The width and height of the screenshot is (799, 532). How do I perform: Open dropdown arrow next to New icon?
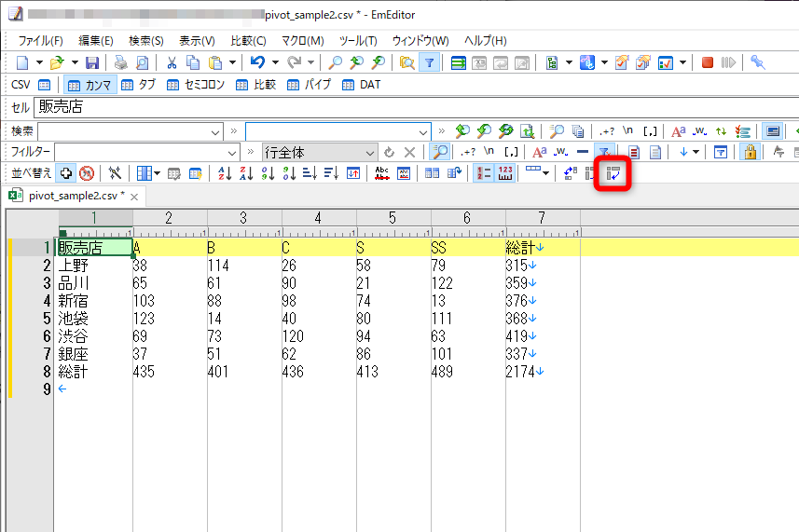(39, 62)
